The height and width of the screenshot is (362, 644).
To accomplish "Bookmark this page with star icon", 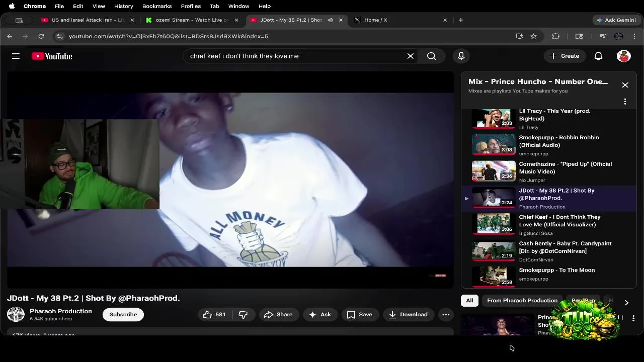I will (x=534, y=36).
